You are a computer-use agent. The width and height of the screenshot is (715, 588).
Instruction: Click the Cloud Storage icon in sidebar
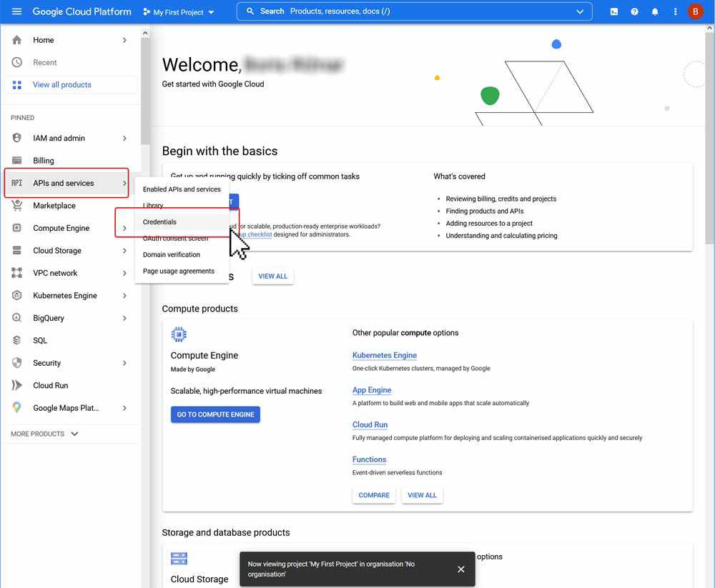pyautogui.click(x=17, y=250)
